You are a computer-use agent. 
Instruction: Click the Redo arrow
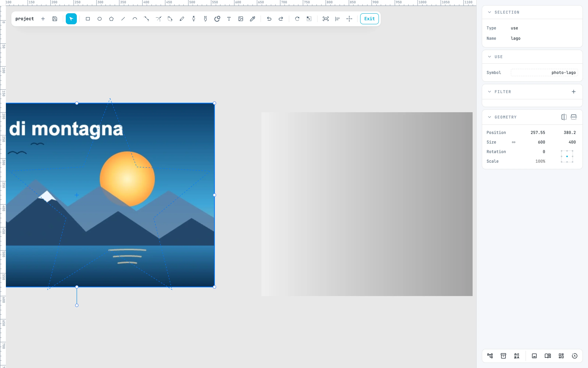(x=281, y=19)
